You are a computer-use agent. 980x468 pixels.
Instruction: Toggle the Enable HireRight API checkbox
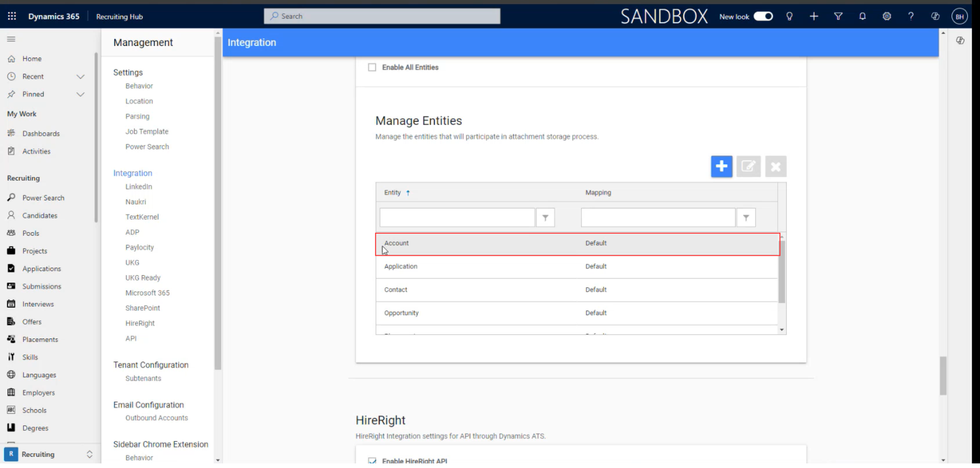(372, 461)
